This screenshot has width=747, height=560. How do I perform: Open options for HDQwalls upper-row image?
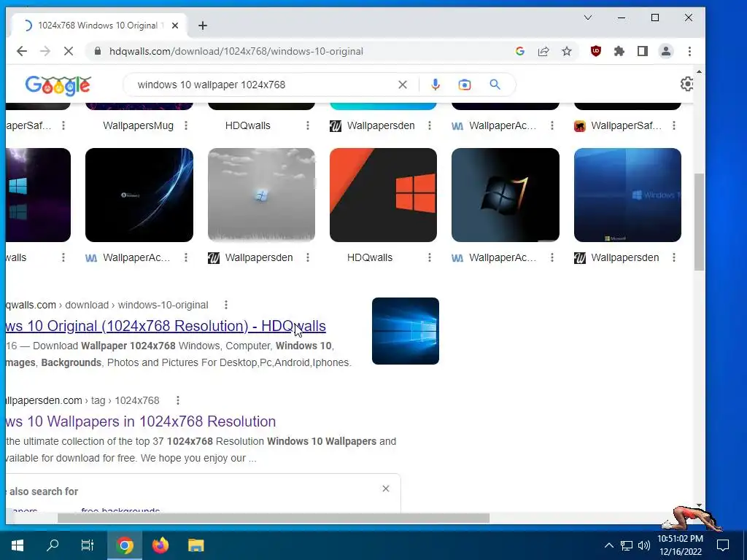pyautogui.click(x=308, y=125)
